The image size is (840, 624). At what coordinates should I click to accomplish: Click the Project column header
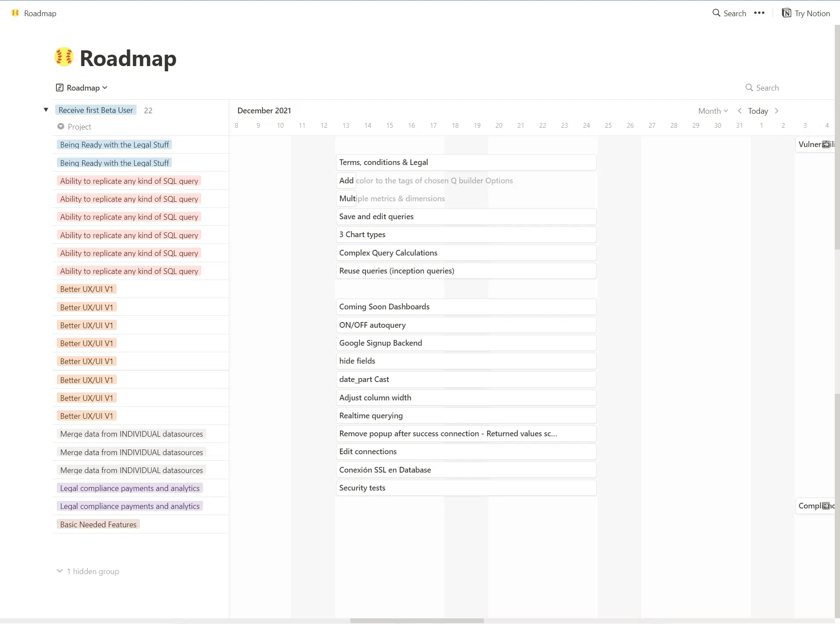[x=74, y=126]
